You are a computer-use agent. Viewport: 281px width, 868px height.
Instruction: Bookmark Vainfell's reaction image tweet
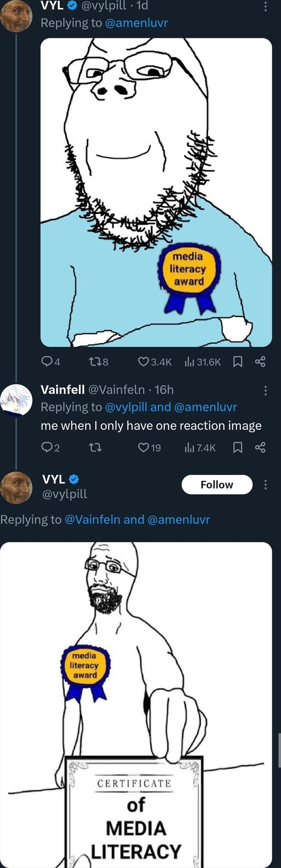[238, 448]
